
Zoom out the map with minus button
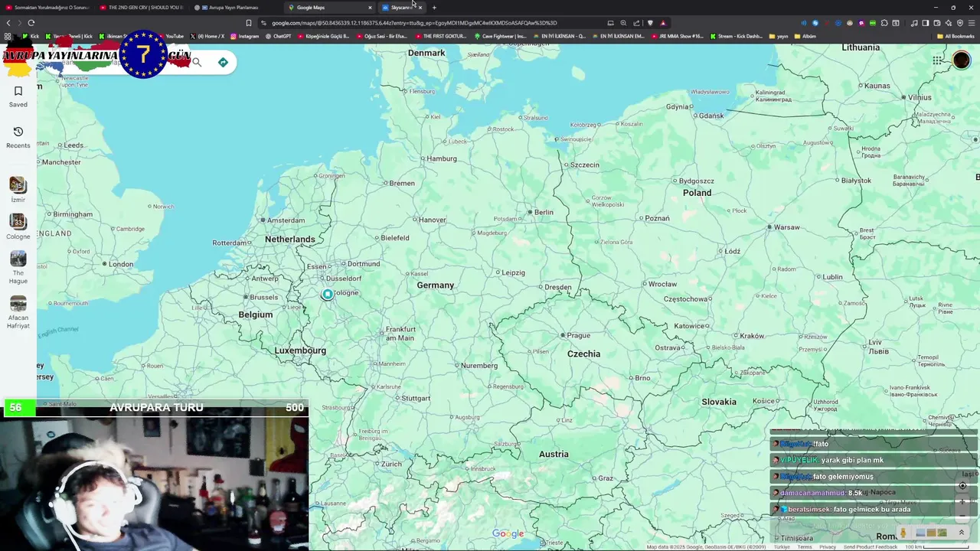coord(962,516)
